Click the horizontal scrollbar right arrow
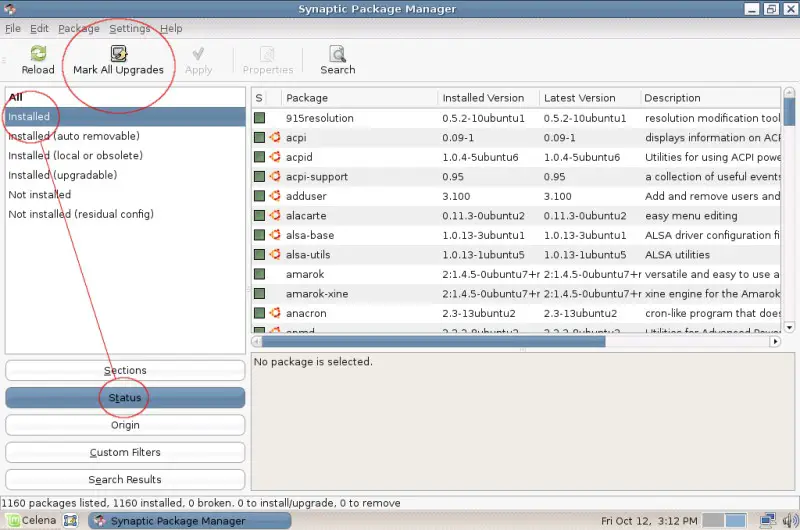This screenshot has height=530, width=800. click(775, 341)
